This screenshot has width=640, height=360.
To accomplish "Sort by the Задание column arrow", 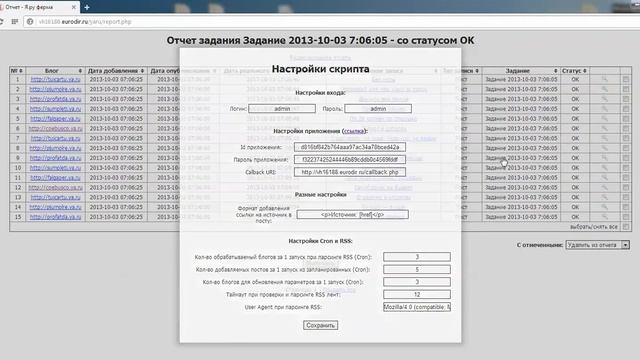I will point(556,71).
